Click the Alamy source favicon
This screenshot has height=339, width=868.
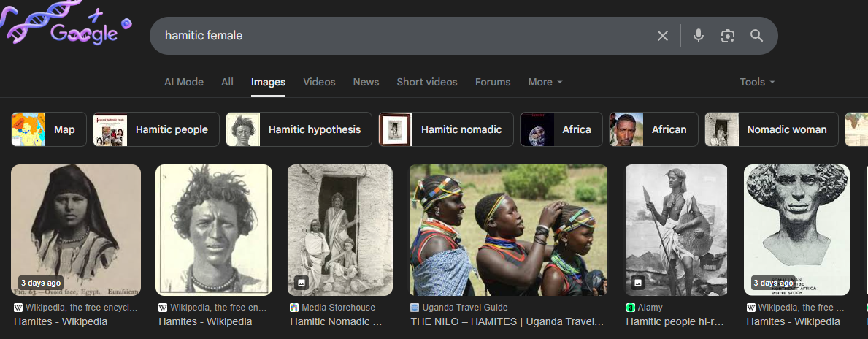pos(631,308)
